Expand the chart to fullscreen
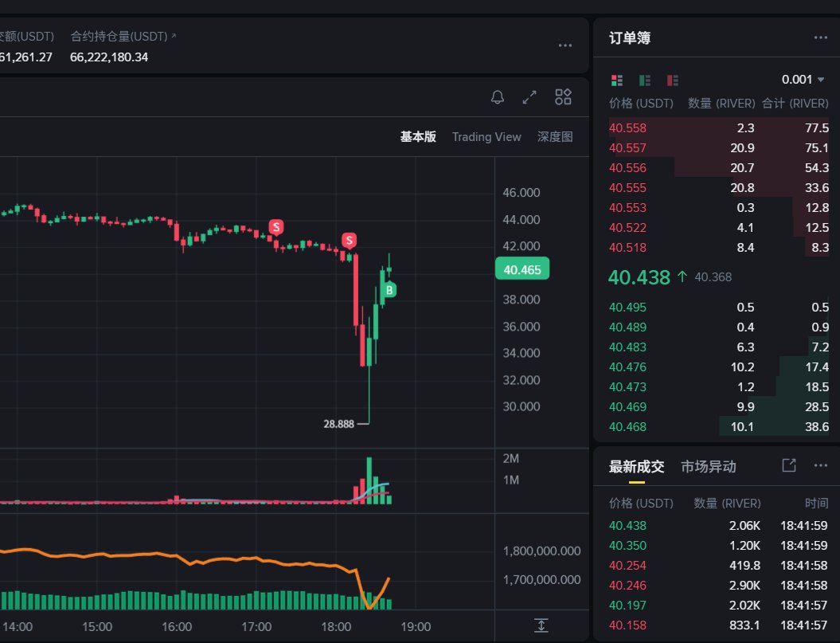840x643 pixels. tap(529, 97)
